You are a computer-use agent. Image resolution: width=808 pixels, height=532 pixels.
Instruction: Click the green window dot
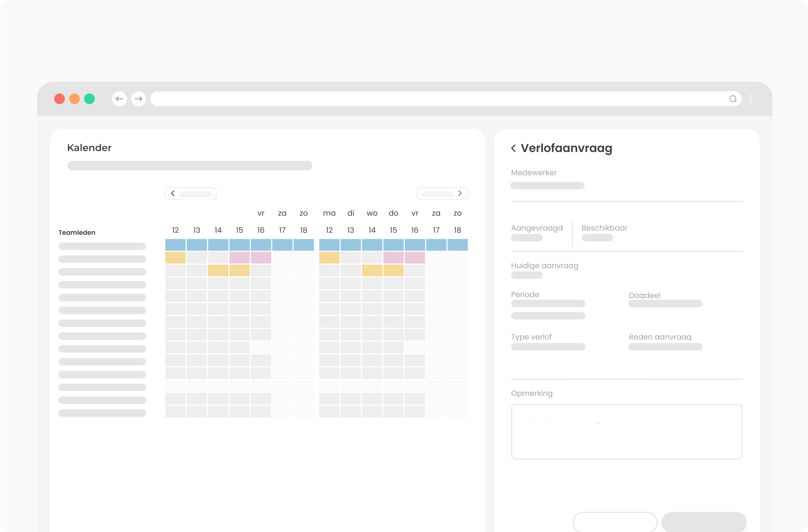pos(89,99)
